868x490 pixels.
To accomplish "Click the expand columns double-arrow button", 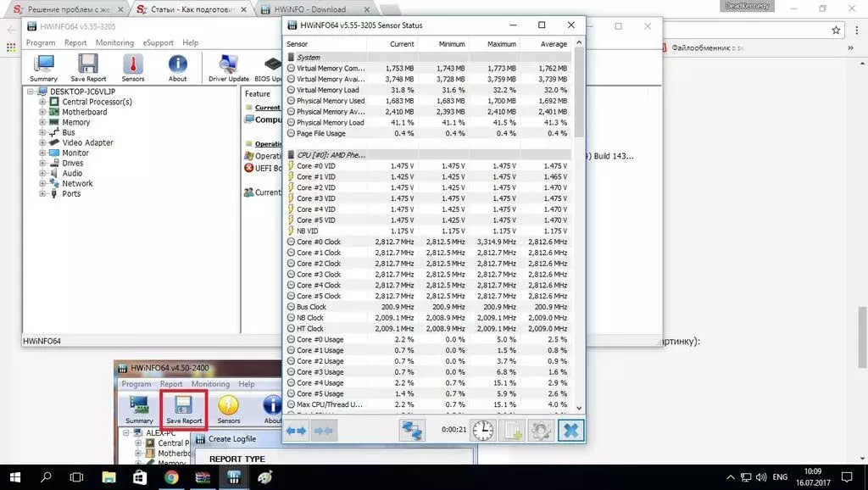I will pyautogui.click(x=297, y=430).
